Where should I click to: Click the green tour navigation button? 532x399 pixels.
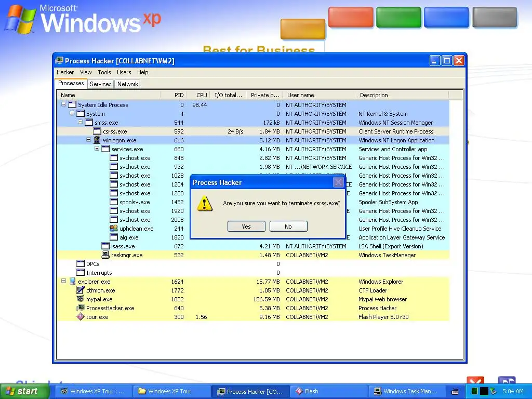point(398,18)
